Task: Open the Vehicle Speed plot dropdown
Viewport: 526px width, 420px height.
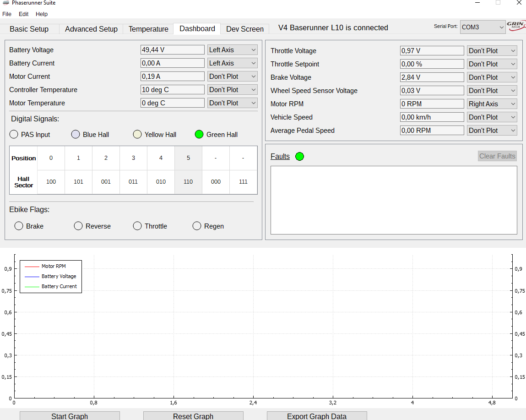Action: pyautogui.click(x=492, y=117)
